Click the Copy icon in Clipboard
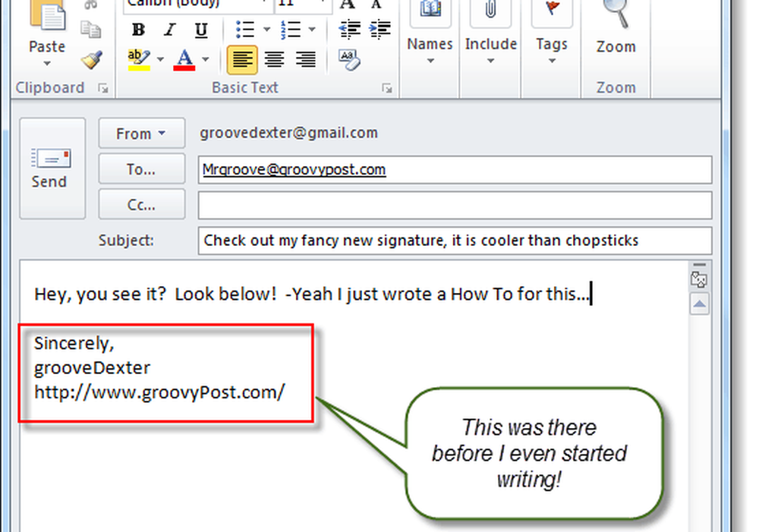This screenshot has height=532, width=759. pyautogui.click(x=91, y=30)
